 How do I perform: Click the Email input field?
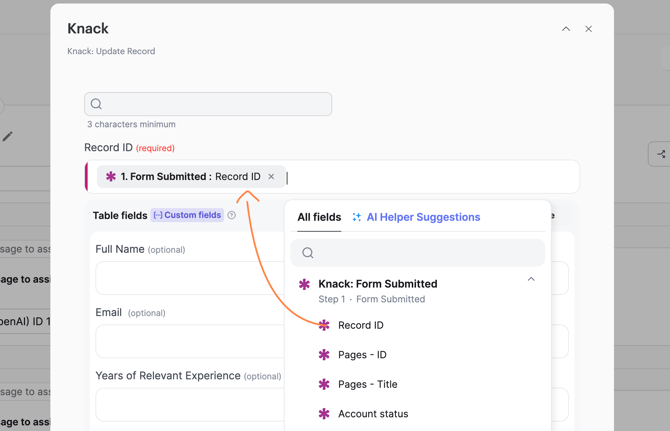pyautogui.click(x=188, y=341)
